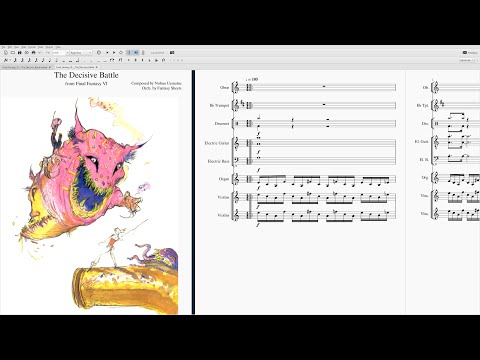480x360 pixels.
Task: Print the score using the printer icon
Action: (x=33, y=53)
